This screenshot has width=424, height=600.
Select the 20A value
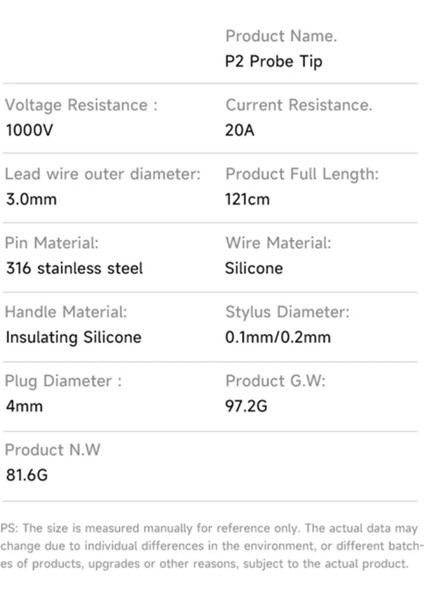pyautogui.click(x=239, y=130)
